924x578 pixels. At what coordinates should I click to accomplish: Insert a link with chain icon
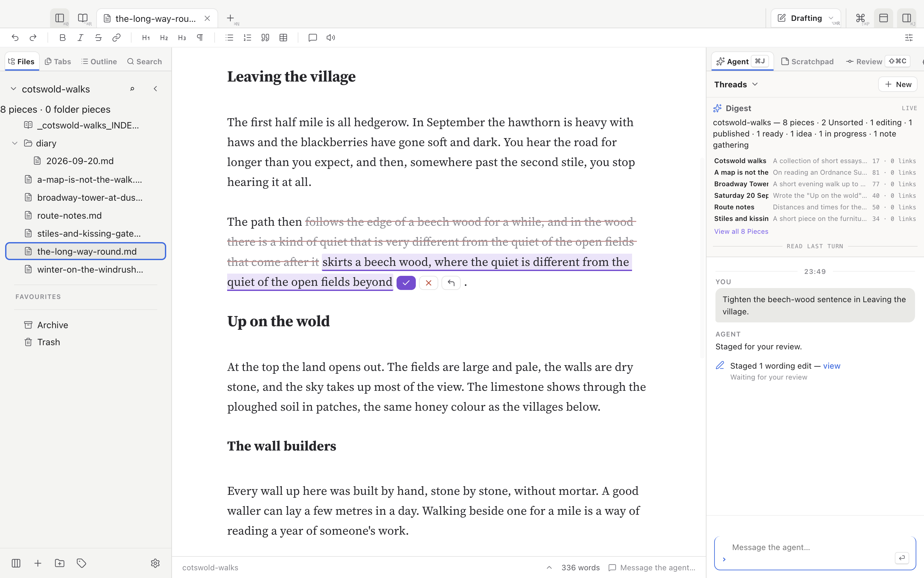[116, 38]
